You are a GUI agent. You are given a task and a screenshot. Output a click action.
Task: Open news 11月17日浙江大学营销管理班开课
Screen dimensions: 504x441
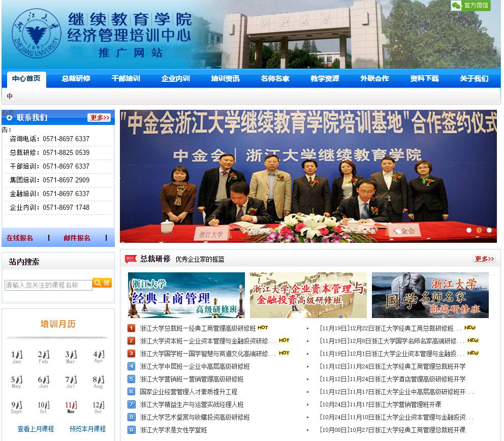click(x=380, y=404)
